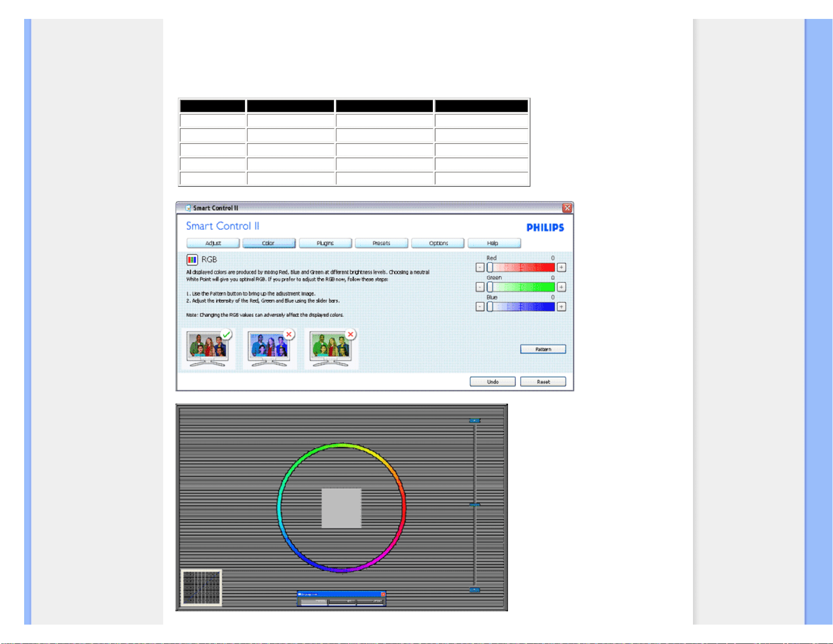
Task: Click the Green slider bar
Action: (x=521, y=287)
